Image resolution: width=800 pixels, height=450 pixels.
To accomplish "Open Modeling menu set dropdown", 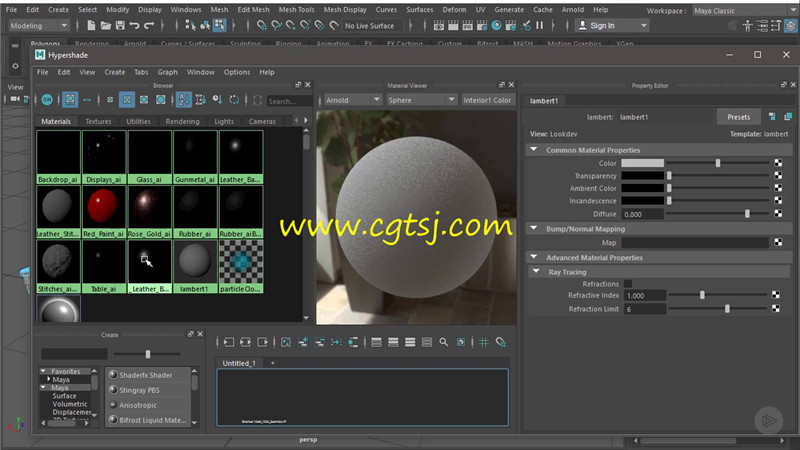I will pos(39,26).
